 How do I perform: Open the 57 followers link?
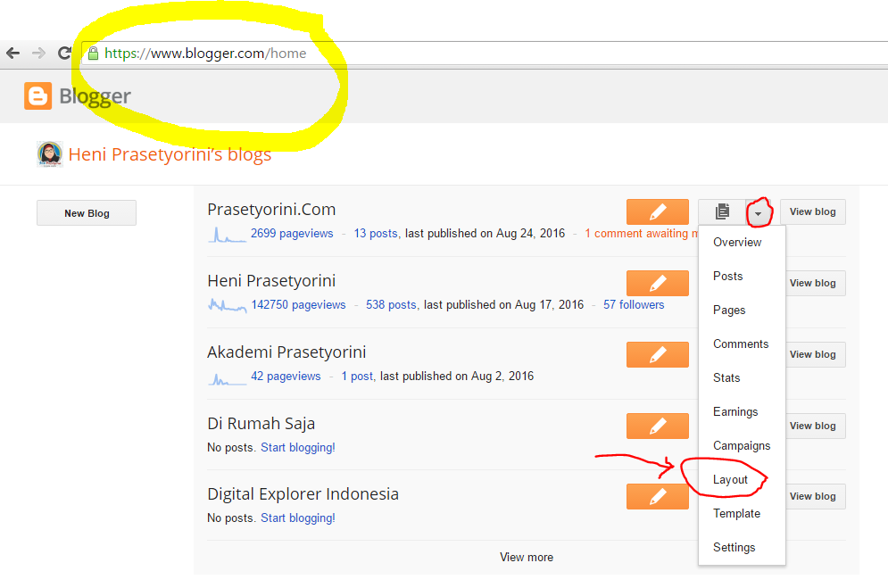(634, 304)
